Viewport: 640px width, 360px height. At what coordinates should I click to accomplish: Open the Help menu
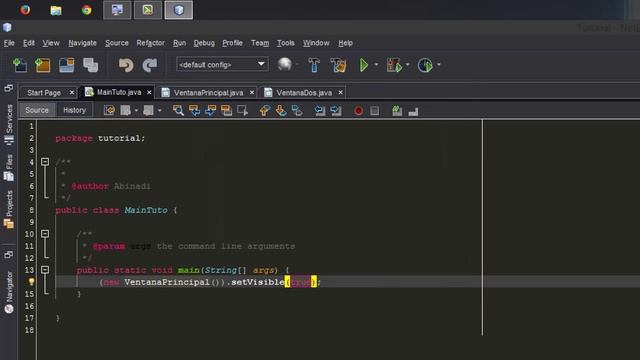pos(345,43)
